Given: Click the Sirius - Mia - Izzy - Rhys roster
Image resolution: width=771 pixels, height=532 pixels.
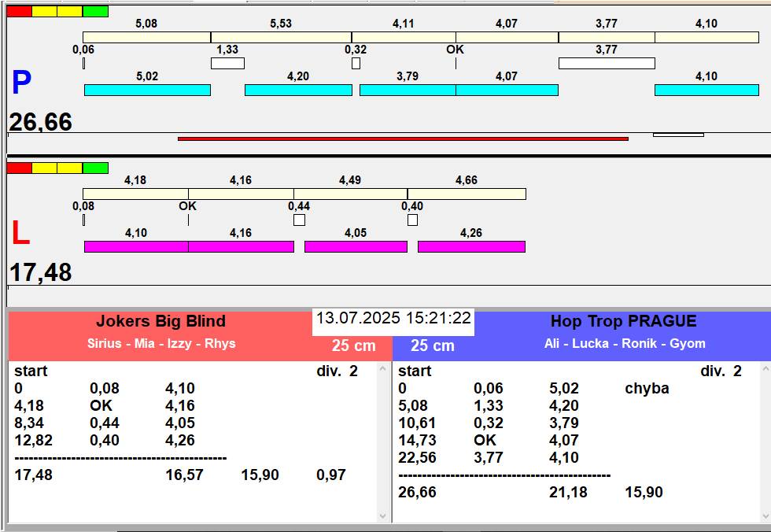Looking at the screenshot, I should (x=161, y=343).
